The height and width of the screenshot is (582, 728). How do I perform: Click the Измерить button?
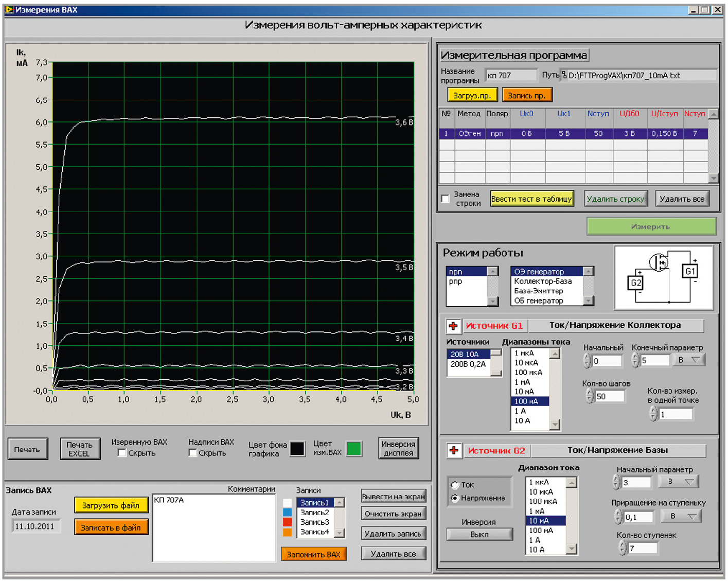pyautogui.click(x=651, y=226)
